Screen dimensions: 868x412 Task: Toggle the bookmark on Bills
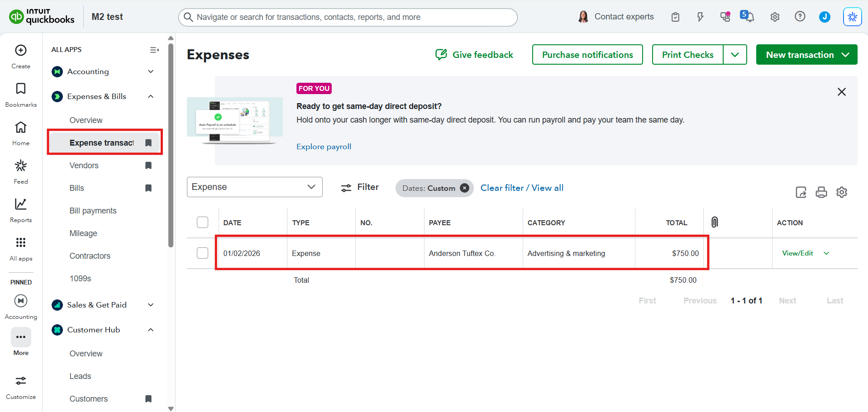point(148,188)
